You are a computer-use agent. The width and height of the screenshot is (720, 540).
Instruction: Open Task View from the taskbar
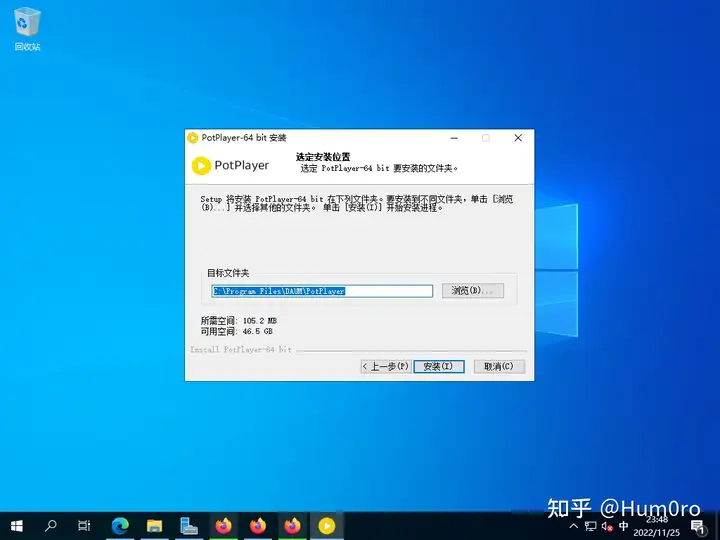pyautogui.click(x=84, y=526)
